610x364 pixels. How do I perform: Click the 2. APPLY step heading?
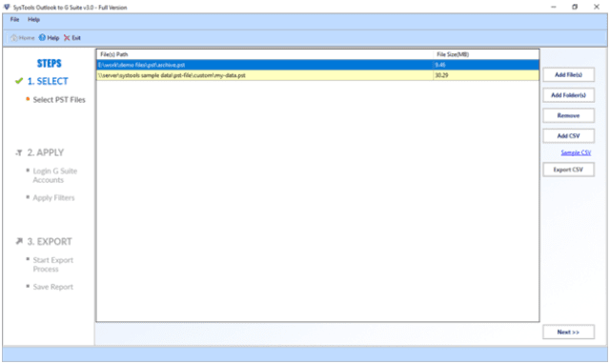46,152
